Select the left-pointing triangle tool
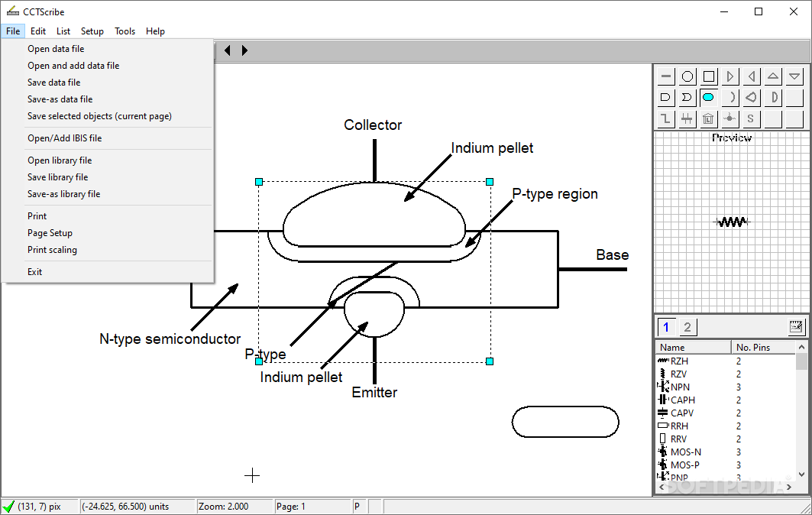This screenshot has width=812, height=515. pos(751,76)
